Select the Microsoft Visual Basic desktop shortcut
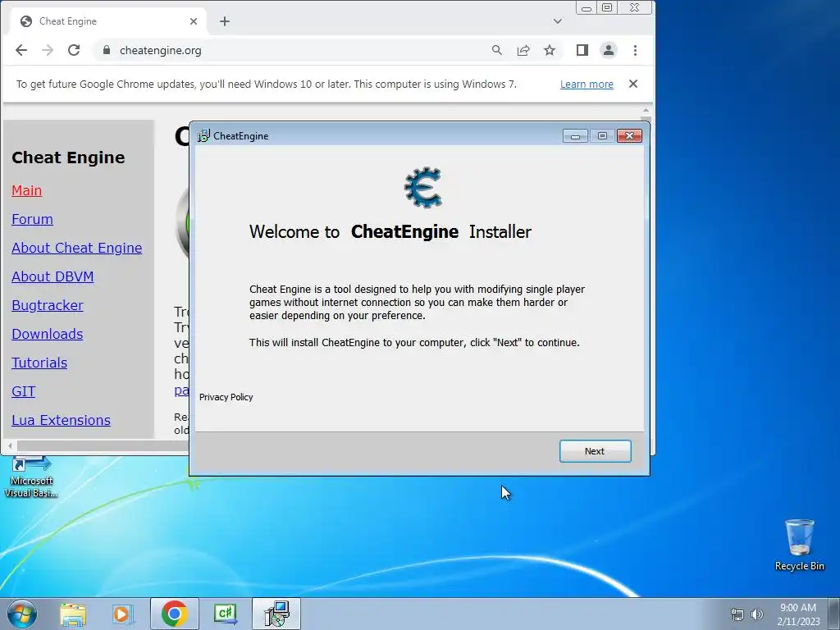The image size is (840, 630). click(x=31, y=477)
